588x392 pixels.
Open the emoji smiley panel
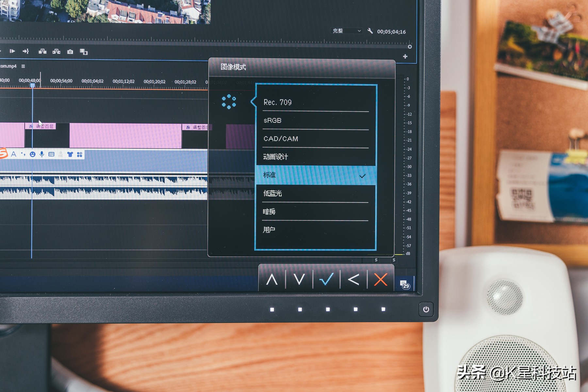(x=32, y=154)
